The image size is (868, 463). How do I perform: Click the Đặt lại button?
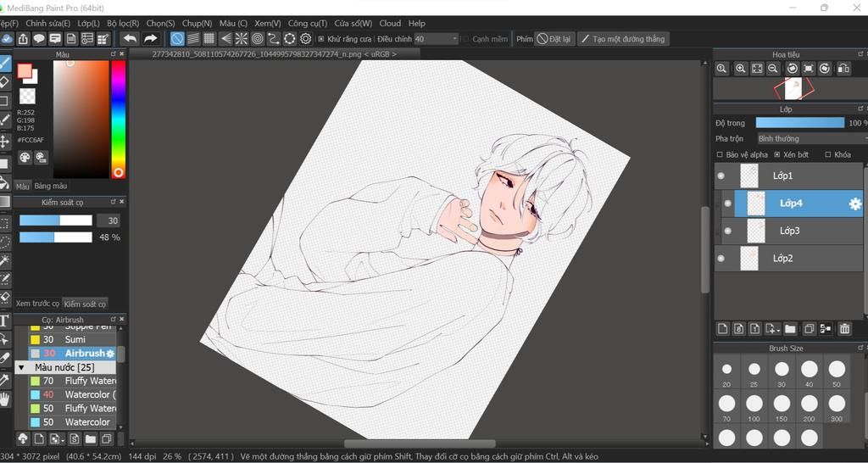click(x=554, y=39)
